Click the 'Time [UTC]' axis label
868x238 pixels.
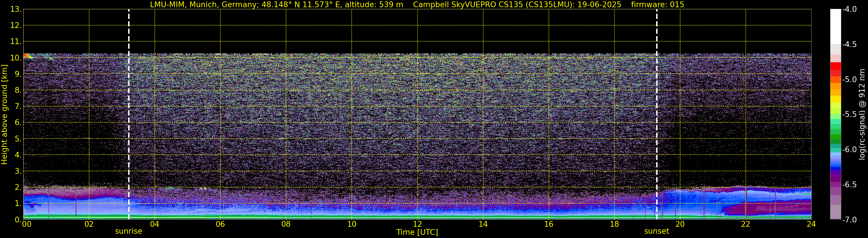(417, 232)
